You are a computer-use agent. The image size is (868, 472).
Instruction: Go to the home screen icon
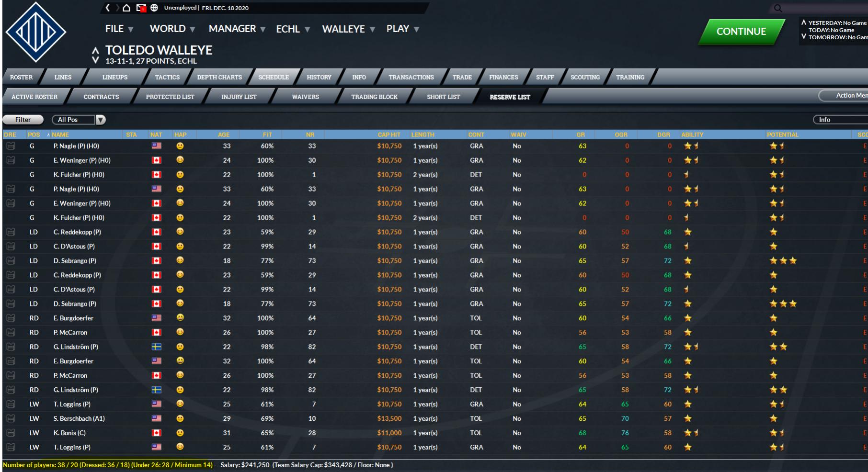pos(126,8)
